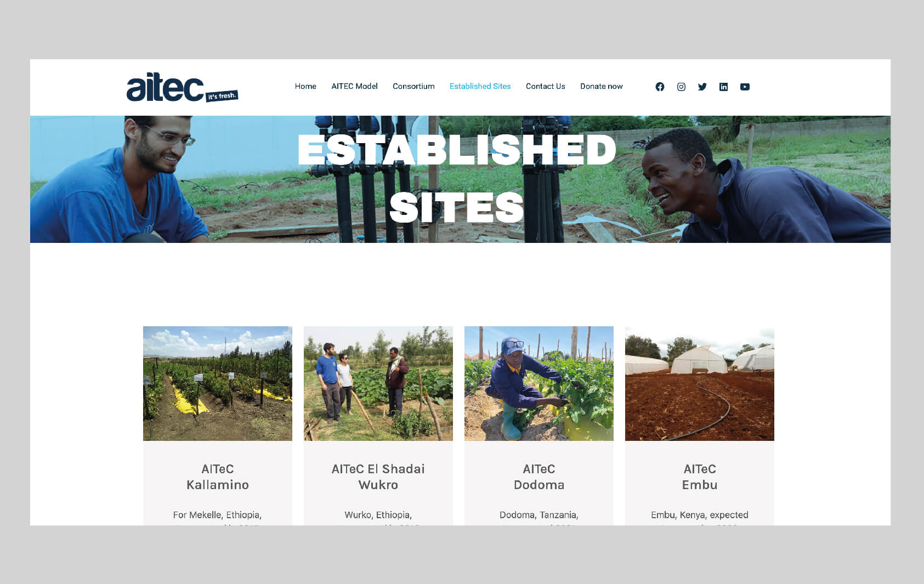The height and width of the screenshot is (584, 924).
Task: Click the aitec logo
Action: tap(182, 88)
